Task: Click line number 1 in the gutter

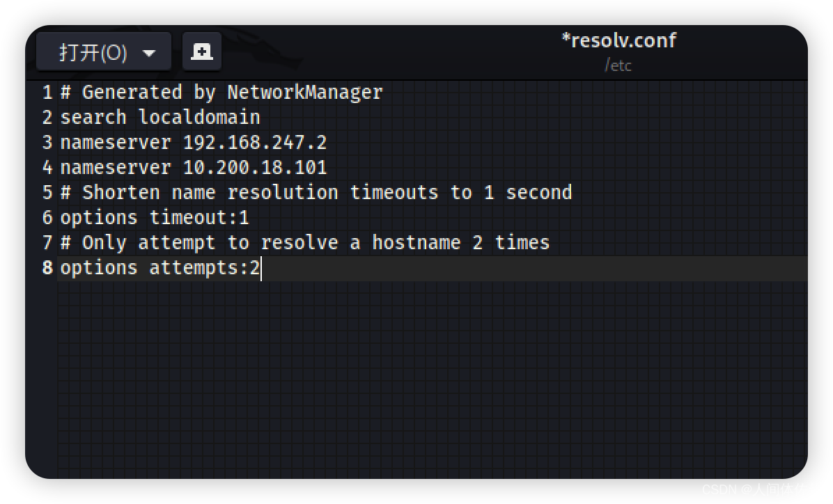Action: [x=47, y=91]
